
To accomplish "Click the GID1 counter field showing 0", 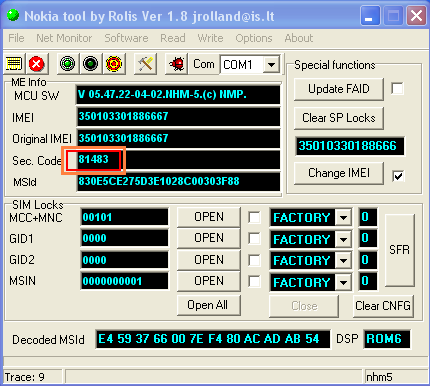I will pos(368,239).
